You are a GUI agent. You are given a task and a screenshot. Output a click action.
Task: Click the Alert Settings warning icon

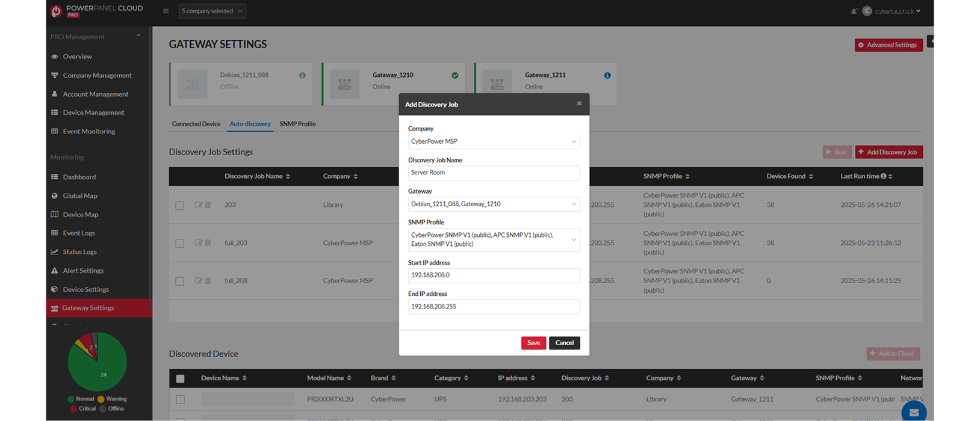click(55, 271)
